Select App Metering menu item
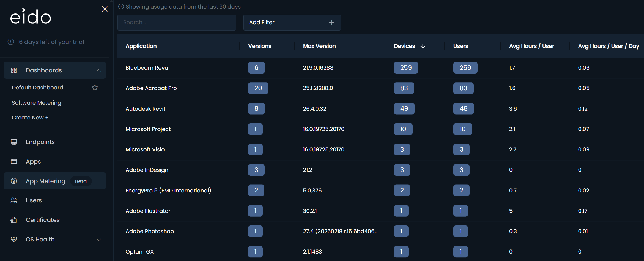Screen dimensions: 644x261 pos(55,181)
